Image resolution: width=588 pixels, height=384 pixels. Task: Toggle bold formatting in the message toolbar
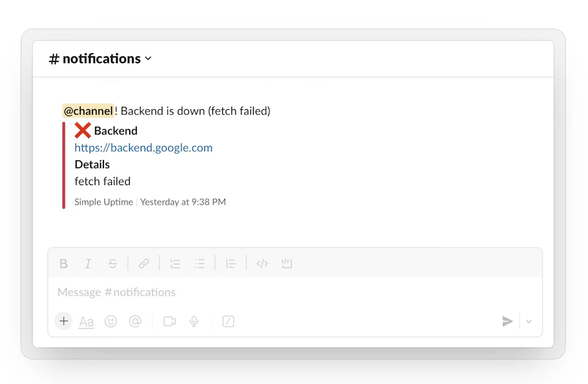tap(64, 263)
